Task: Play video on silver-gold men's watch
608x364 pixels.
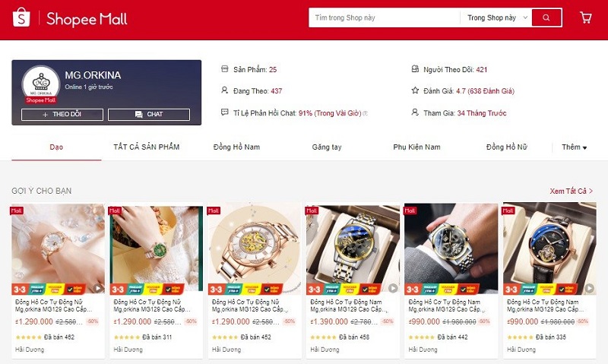Action: [x=393, y=288]
